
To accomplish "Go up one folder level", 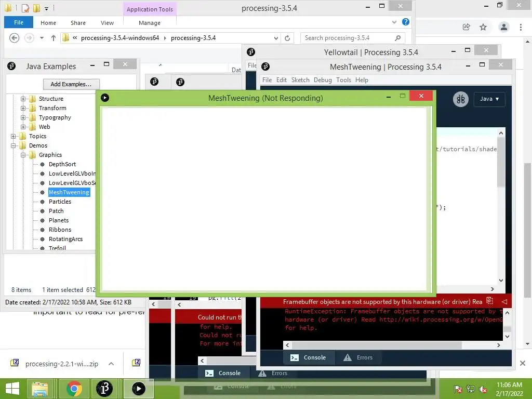I will click(x=54, y=37).
